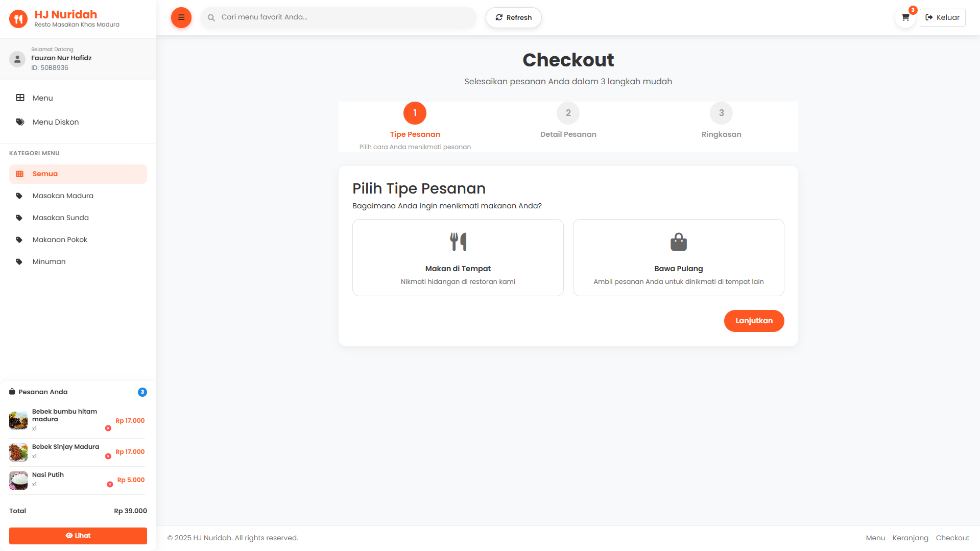Open Menu Diskon in sidebar
The height and width of the screenshot is (551, 980).
pos(55,122)
